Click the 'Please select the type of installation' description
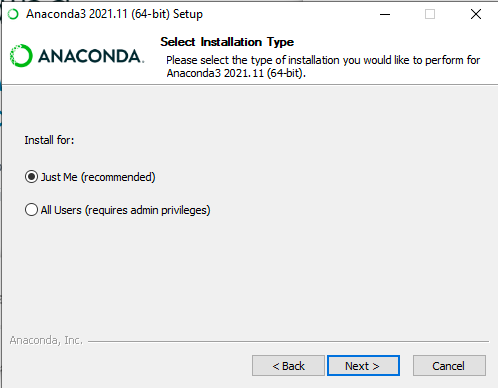 pos(323,66)
